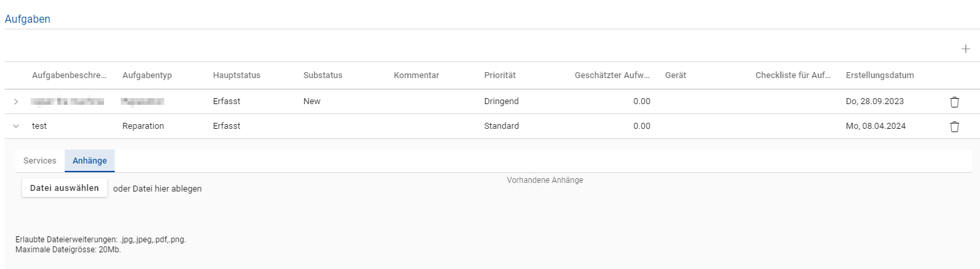
Task: Click the Dringend priority cell
Action: 501,101
